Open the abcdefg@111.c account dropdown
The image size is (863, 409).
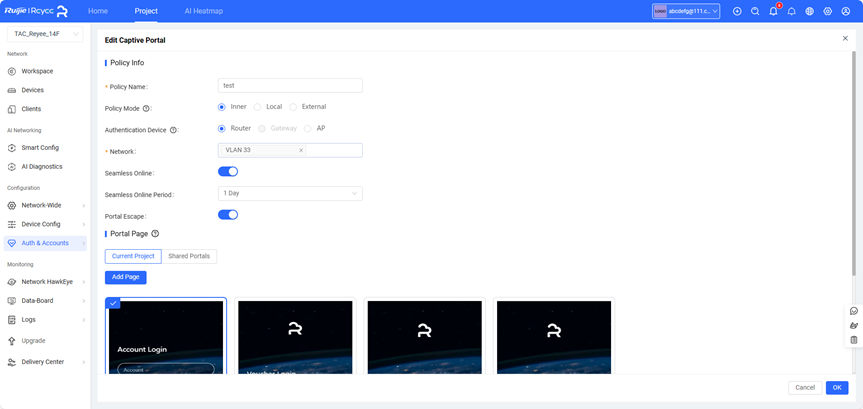[686, 11]
